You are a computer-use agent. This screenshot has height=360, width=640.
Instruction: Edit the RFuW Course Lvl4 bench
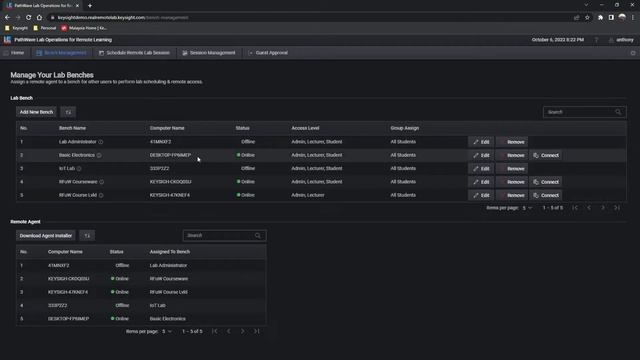pos(481,196)
